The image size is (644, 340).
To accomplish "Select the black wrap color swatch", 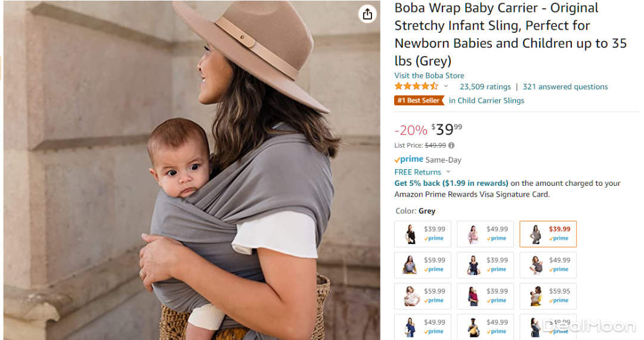I will point(423,234).
